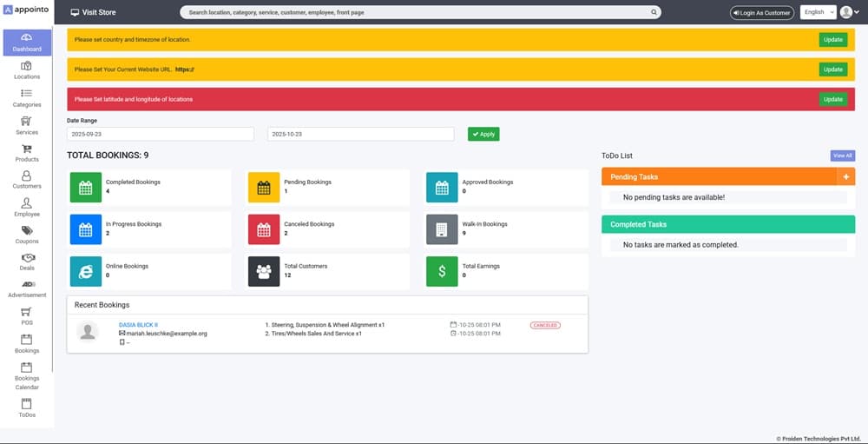Click the start date range field
Image resolution: width=868 pixels, height=444 pixels.
click(x=161, y=135)
